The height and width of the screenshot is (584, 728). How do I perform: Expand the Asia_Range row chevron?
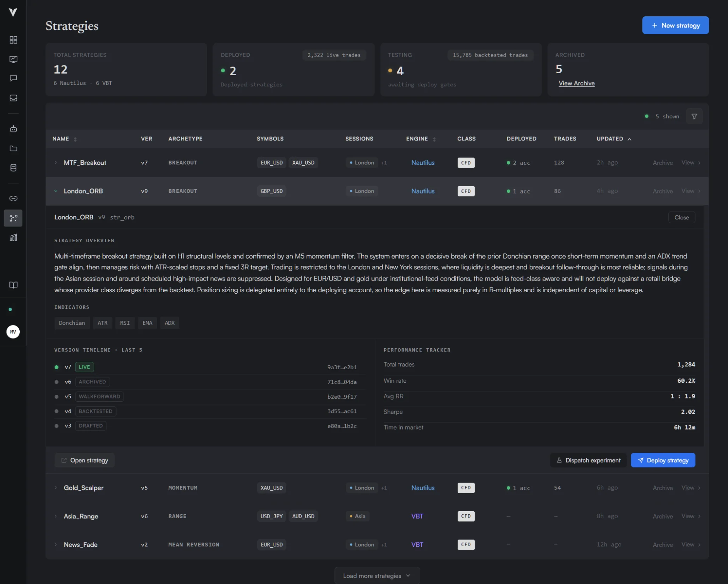pyautogui.click(x=56, y=516)
